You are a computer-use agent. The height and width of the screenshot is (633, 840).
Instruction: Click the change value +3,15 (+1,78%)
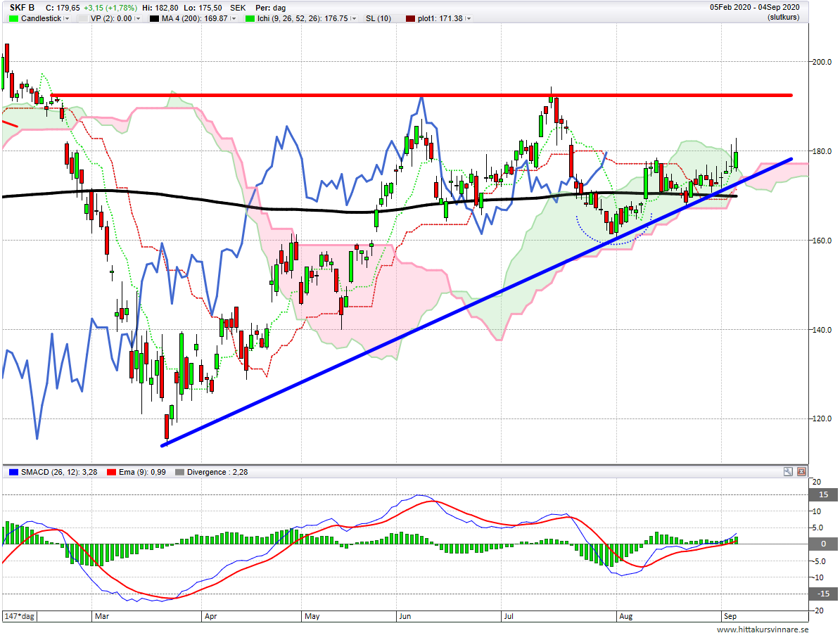coord(110,8)
